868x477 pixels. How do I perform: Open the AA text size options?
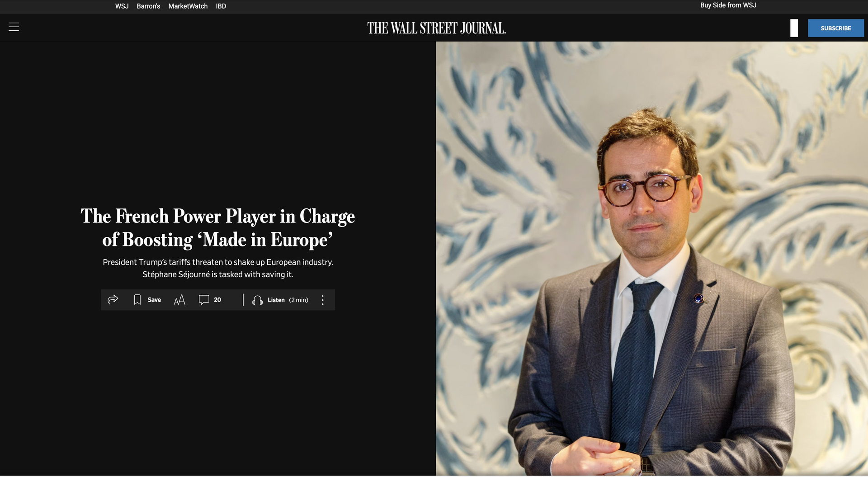point(179,300)
